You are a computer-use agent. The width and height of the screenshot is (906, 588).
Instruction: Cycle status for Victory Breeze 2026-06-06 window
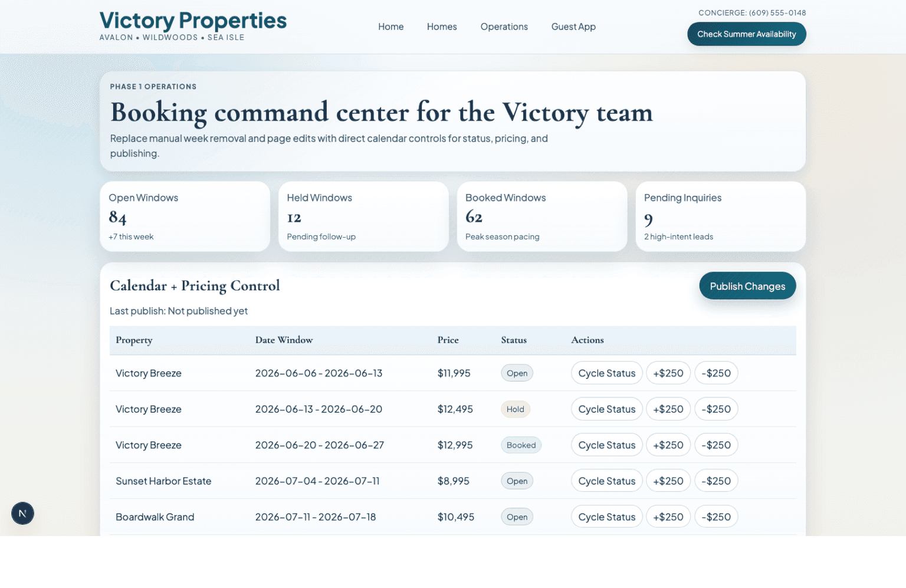[606, 373]
